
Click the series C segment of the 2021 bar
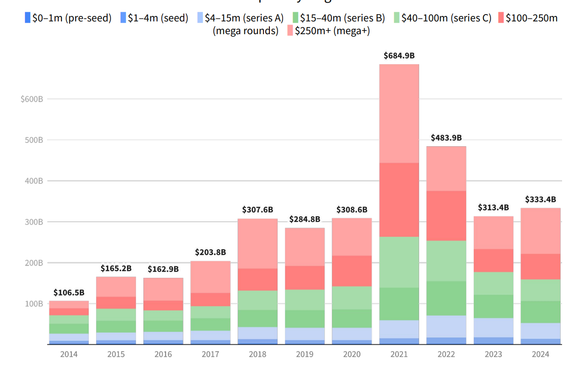(399, 262)
